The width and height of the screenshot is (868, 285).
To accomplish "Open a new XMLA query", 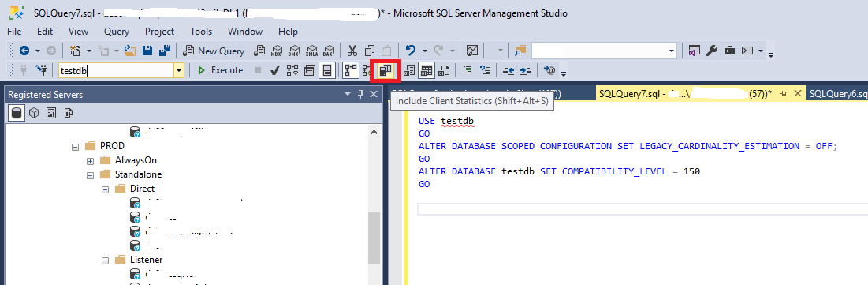I will [311, 51].
